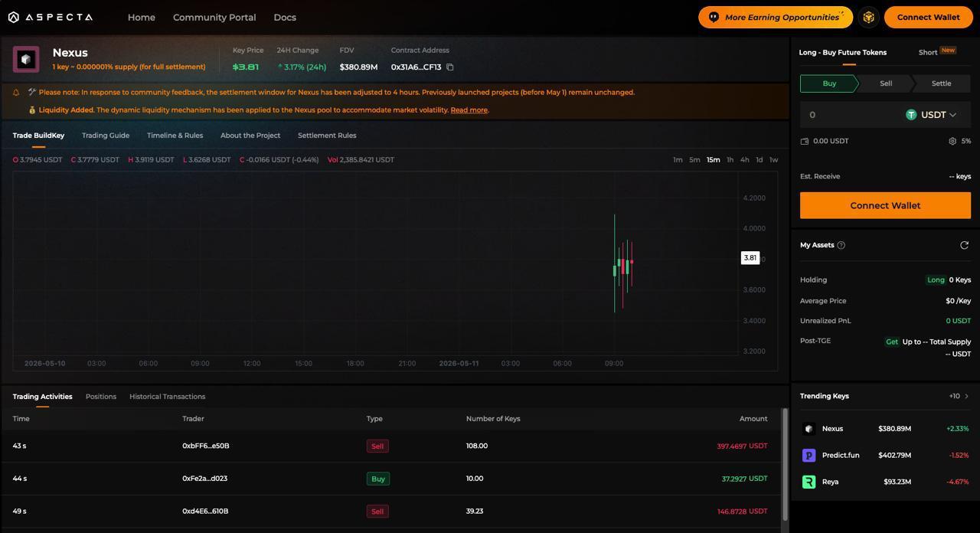
Task: Select the 1m chart interval
Action: coord(678,160)
